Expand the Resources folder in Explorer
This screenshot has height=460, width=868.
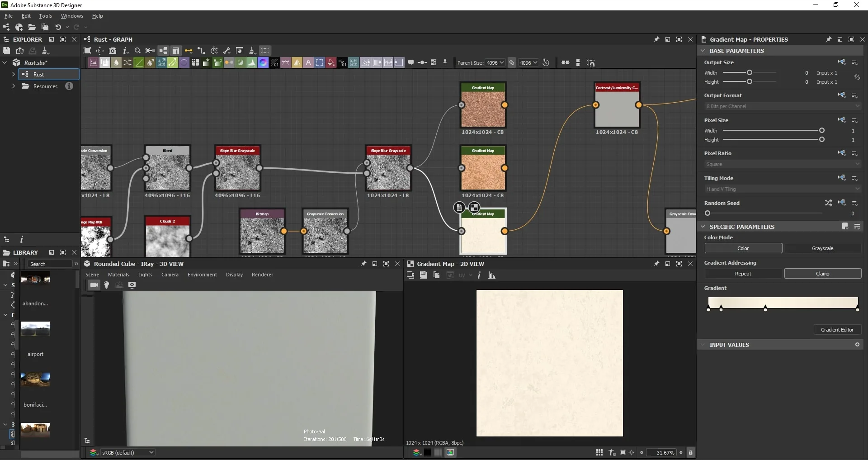pyautogui.click(x=14, y=86)
